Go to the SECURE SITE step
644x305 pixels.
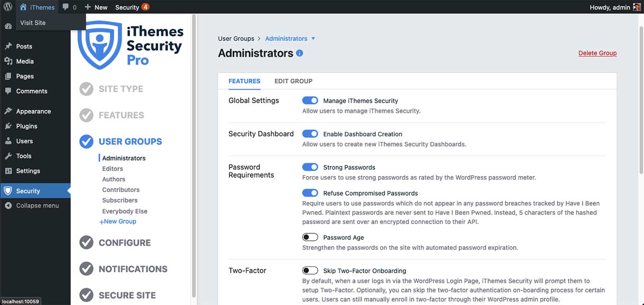point(127,295)
